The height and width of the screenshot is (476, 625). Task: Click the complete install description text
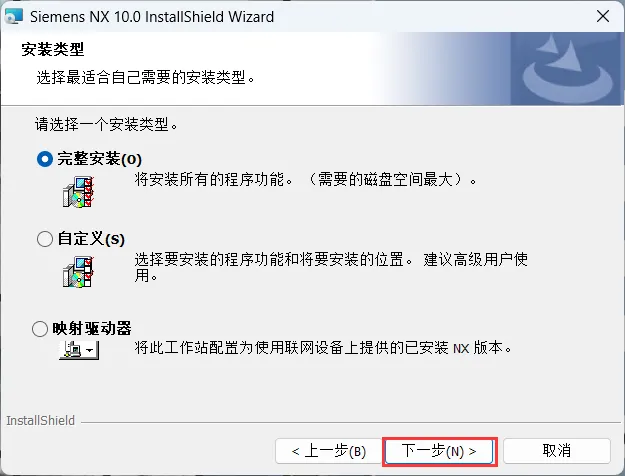pos(305,179)
